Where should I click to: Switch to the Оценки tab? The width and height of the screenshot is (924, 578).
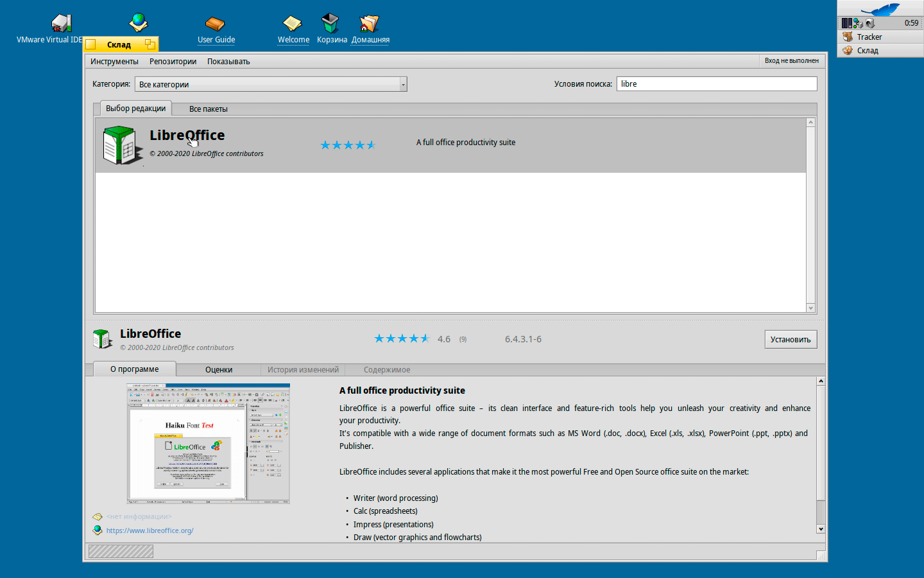218,370
